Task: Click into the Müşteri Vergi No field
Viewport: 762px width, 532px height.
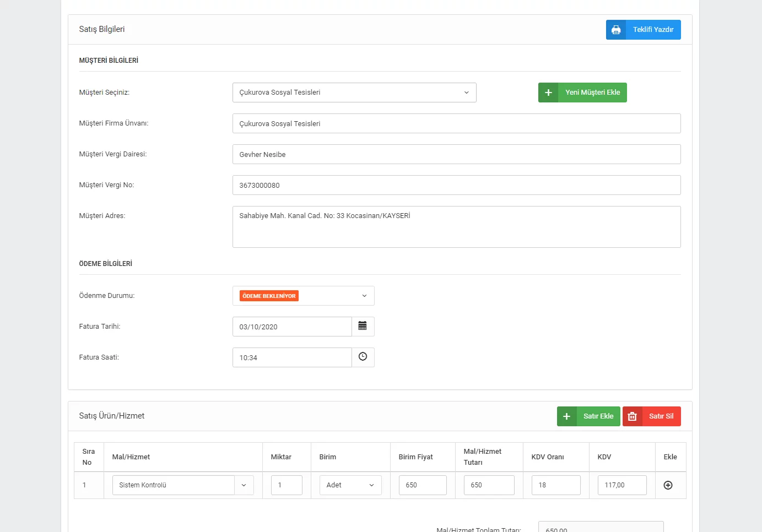Action: point(456,185)
